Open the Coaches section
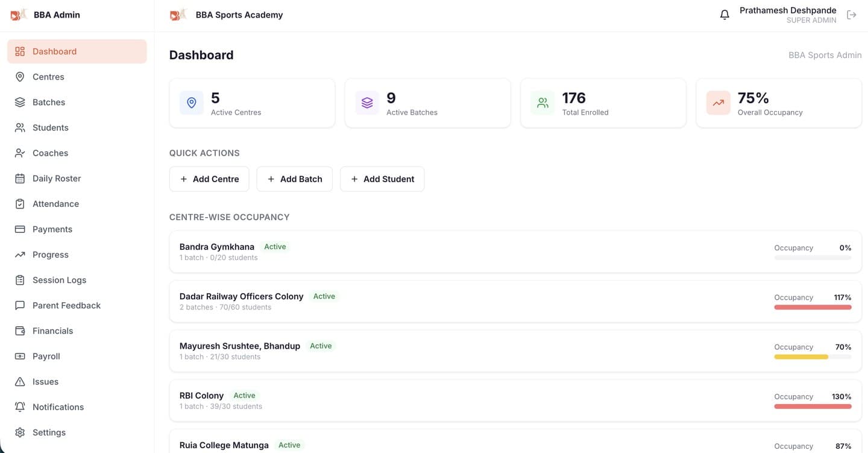Screen dimensions: 868x453 point(77,153)
